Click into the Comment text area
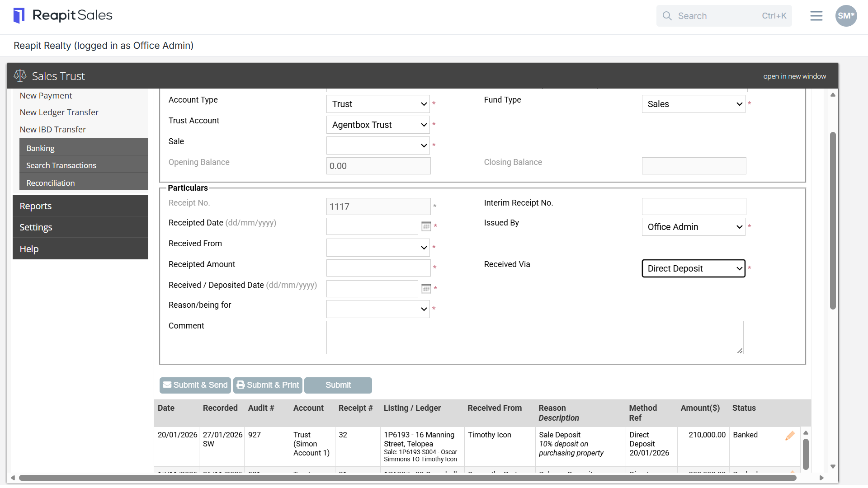The width and height of the screenshot is (868, 488). click(535, 338)
